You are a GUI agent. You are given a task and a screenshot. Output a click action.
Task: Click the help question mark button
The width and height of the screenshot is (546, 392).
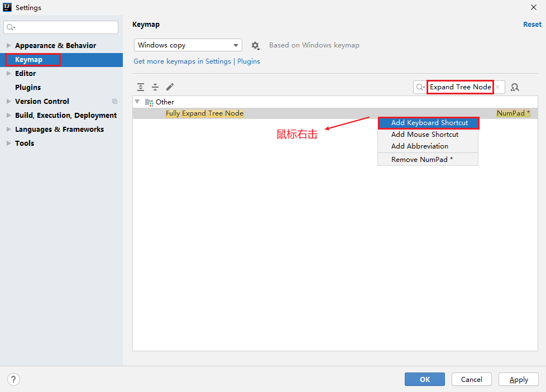[x=13, y=379]
